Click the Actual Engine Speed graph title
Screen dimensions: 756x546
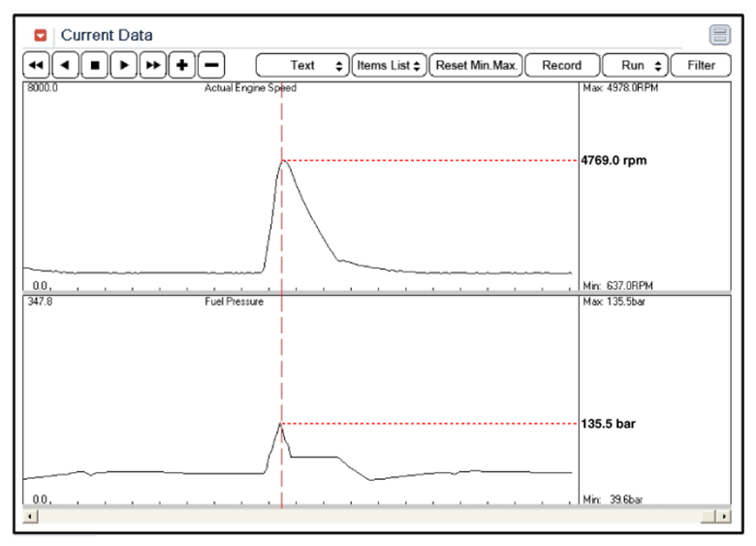coord(250,88)
